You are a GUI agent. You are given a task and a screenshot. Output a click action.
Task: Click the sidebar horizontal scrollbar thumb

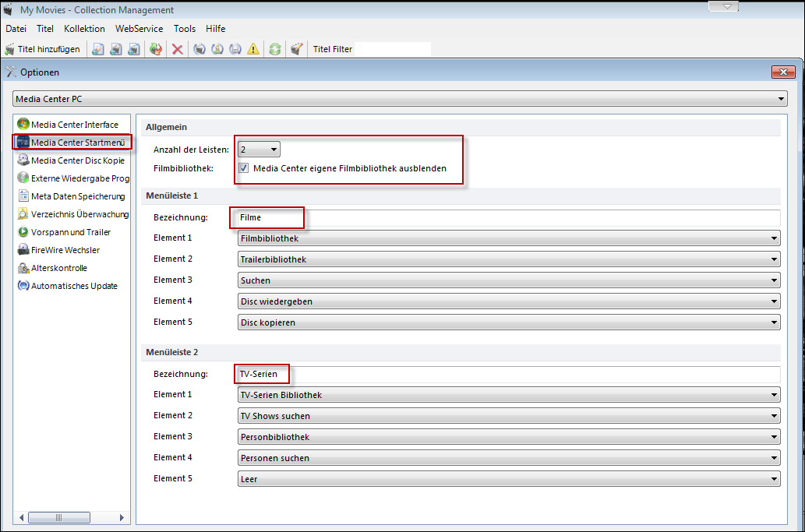[x=59, y=518]
